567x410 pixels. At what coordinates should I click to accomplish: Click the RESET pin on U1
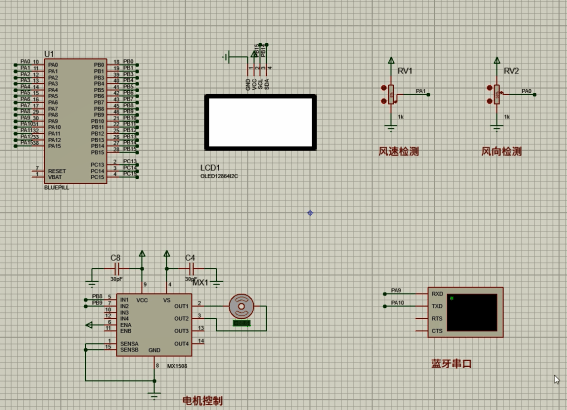coord(57,171)
